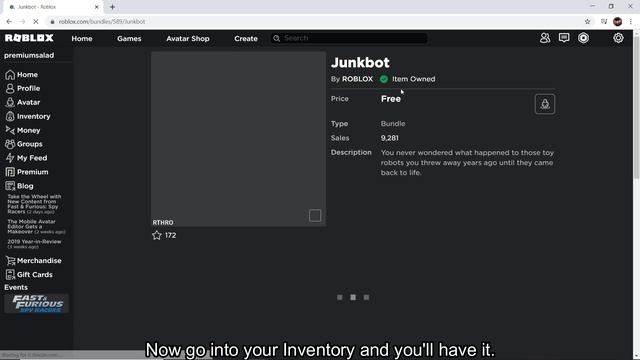This screenshot has width=640, height=360.
Task: Click the Profile icon in the sidebar
Action: click(10, 89)
